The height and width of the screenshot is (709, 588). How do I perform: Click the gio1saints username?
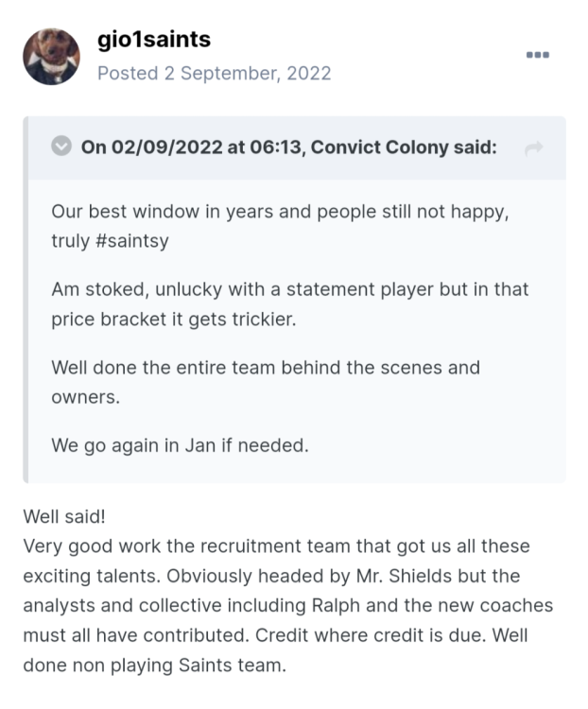pos(153,40)
